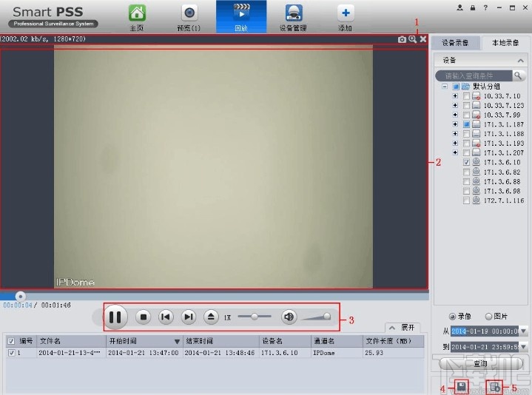
Task: Stop the video playback
Action: [x=144, y=317]
